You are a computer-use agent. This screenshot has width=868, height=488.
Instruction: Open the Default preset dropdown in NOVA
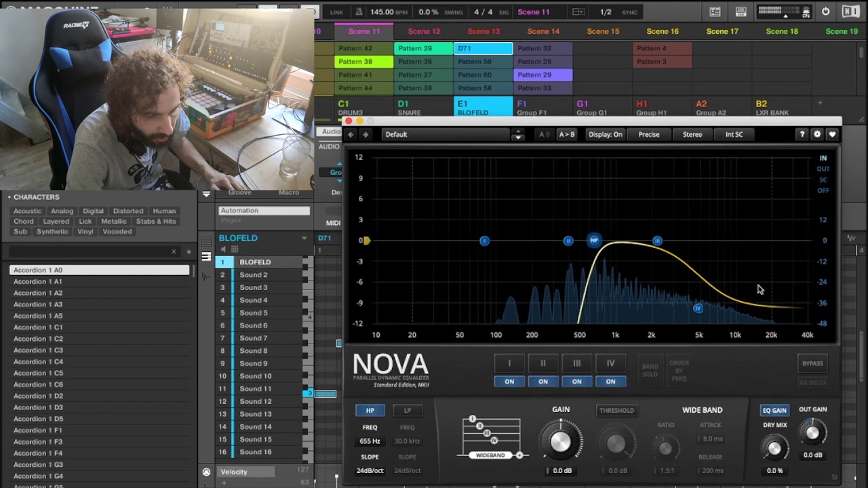tap(446, 134)
